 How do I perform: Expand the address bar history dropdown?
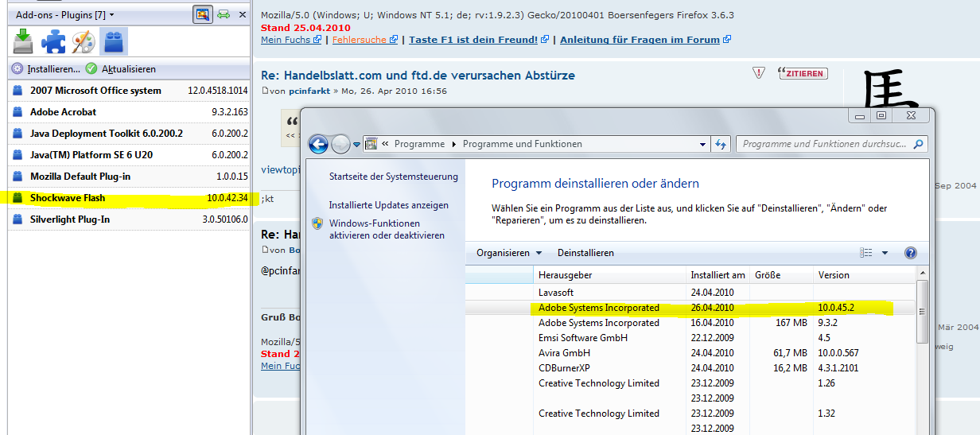coord(702,144)
